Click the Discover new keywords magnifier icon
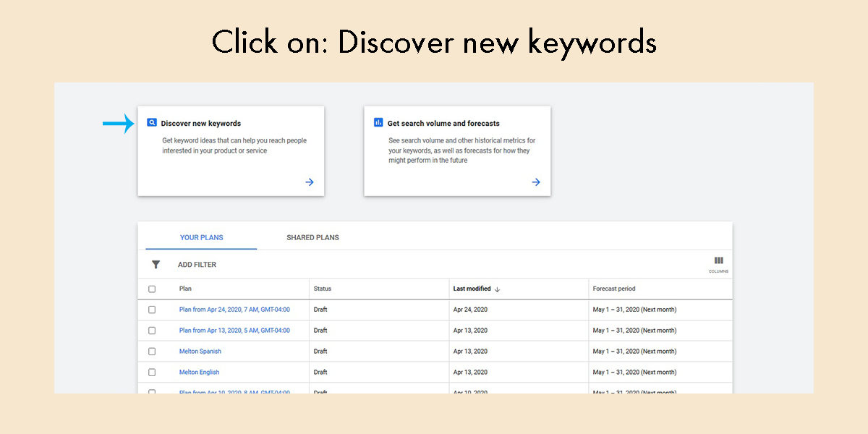The width and height of the screenshot is (868, 434). 152,123
